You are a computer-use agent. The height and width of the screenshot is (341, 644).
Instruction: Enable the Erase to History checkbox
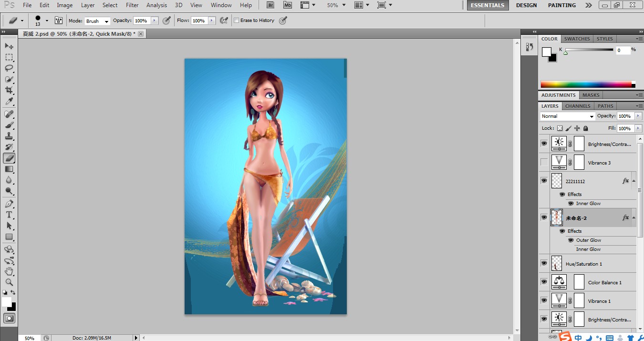(x=236, y=21)
